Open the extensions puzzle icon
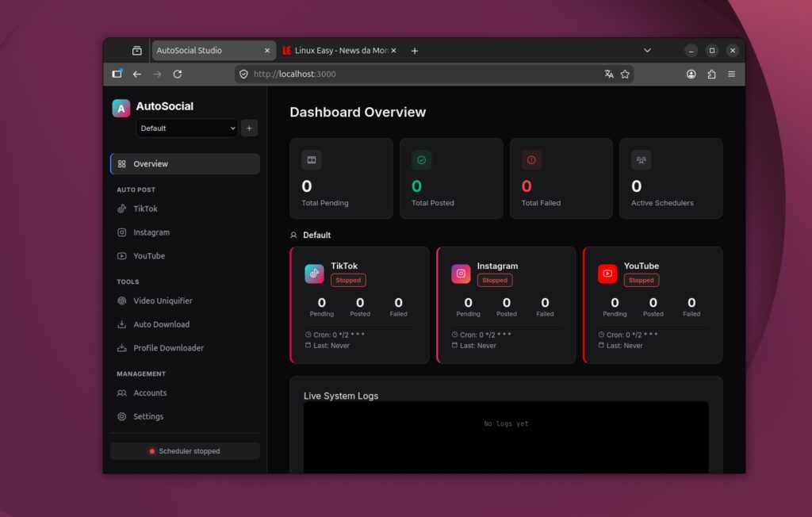The height and width of the screenshot is (517, 812). coord(711,74)
